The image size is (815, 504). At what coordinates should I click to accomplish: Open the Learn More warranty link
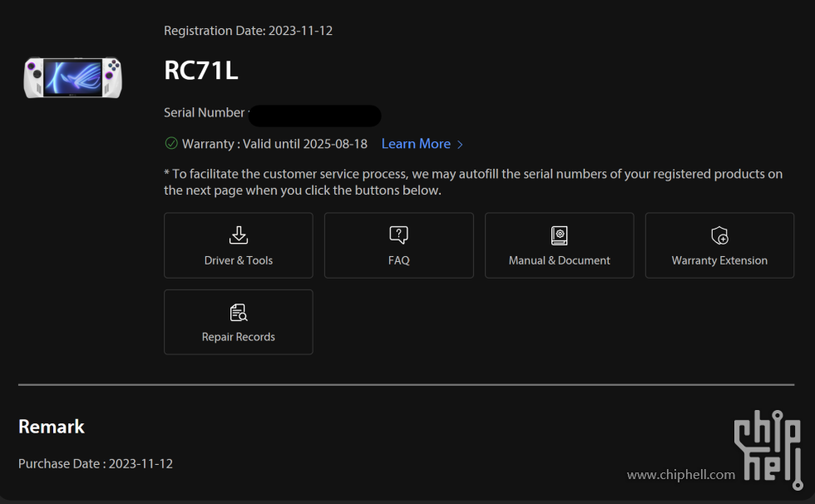416,144
